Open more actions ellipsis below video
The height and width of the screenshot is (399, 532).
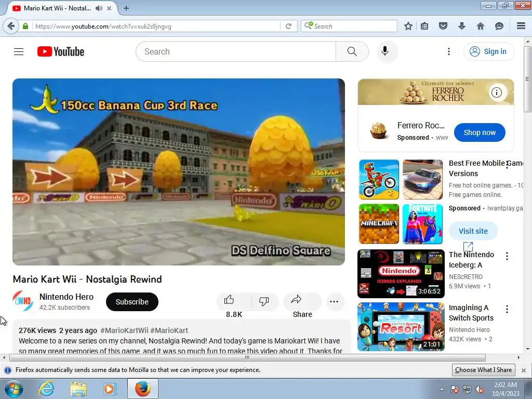pos(334,302)
